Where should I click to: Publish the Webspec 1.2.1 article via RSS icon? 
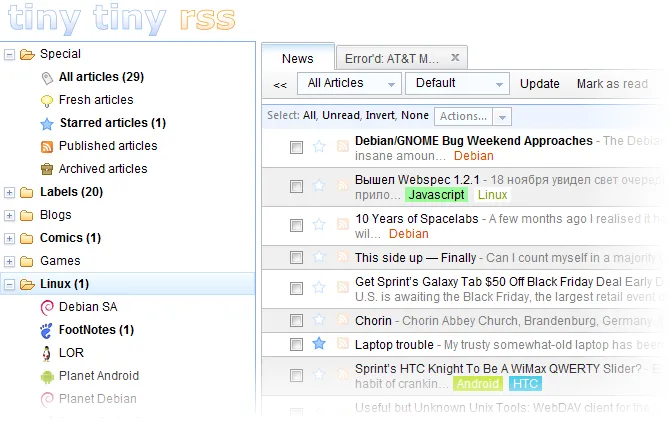343,185
